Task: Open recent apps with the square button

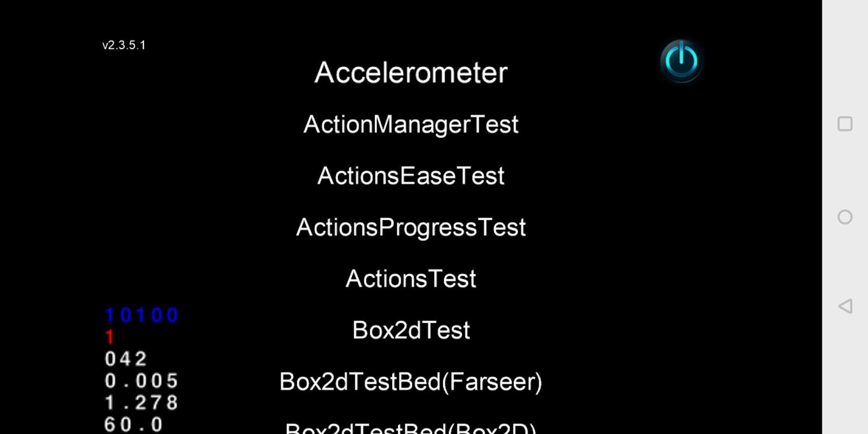Action: 845,124
